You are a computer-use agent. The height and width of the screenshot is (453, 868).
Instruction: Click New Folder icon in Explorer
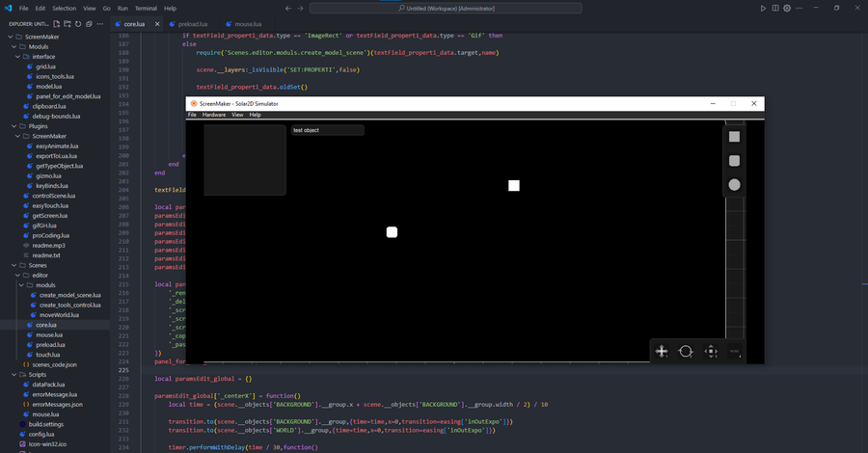[67, 24]
